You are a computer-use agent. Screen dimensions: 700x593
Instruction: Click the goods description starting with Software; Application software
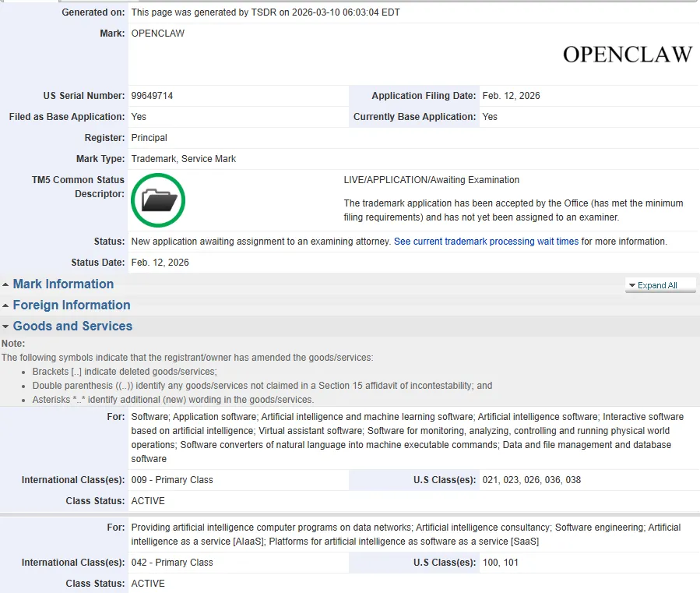pyautogui.click(x=407, y=437)
